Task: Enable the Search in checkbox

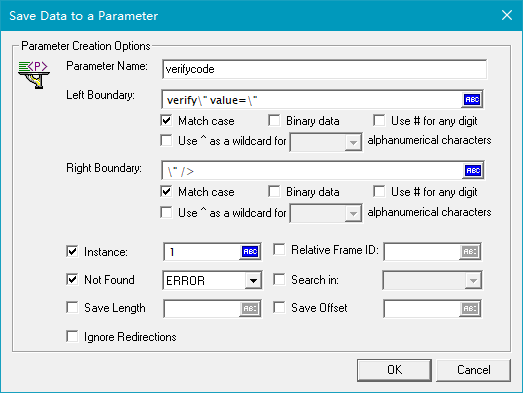Action: point(279,279)
